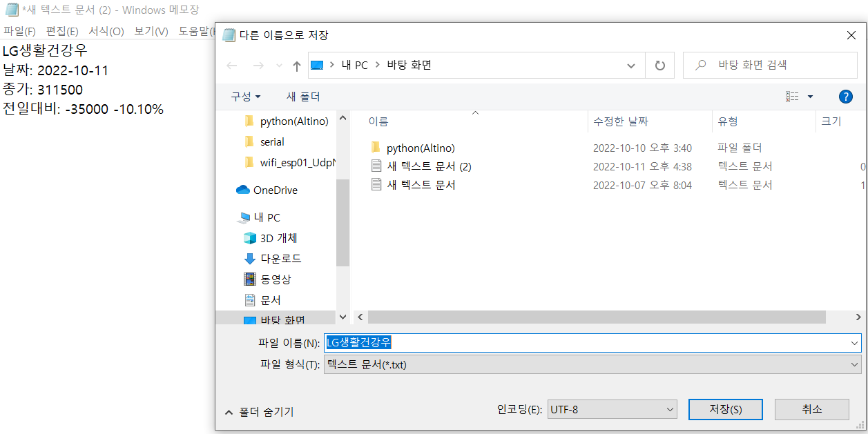Click the 취소 button

812,409
